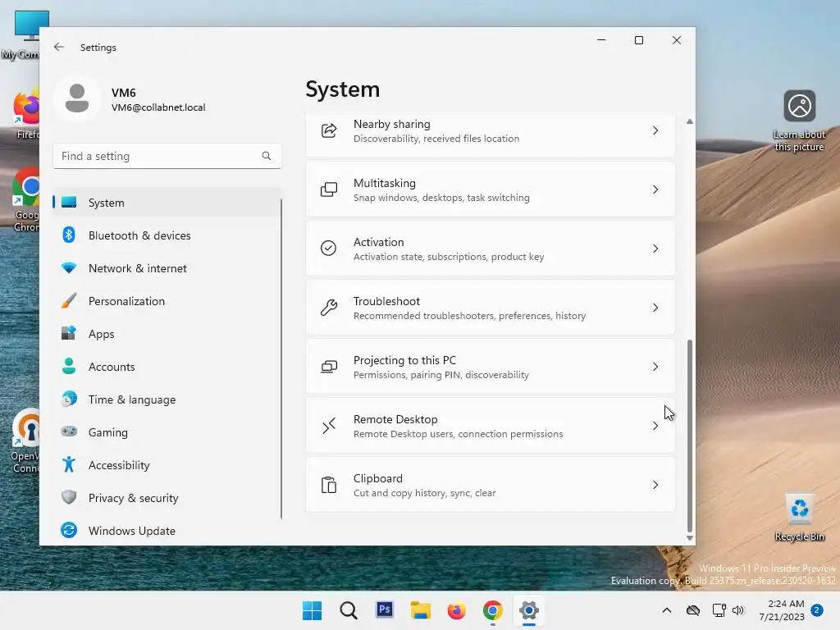Click the Windows Update refresh icon
The width and height of the screenshot is (840, 630).
click(x=69, y=530)
